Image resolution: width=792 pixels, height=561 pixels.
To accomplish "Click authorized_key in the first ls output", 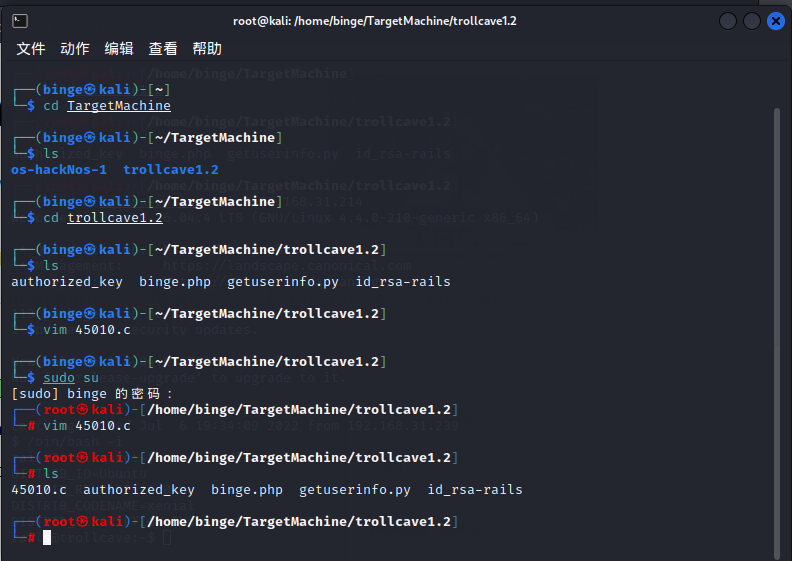I will [67, 282].
